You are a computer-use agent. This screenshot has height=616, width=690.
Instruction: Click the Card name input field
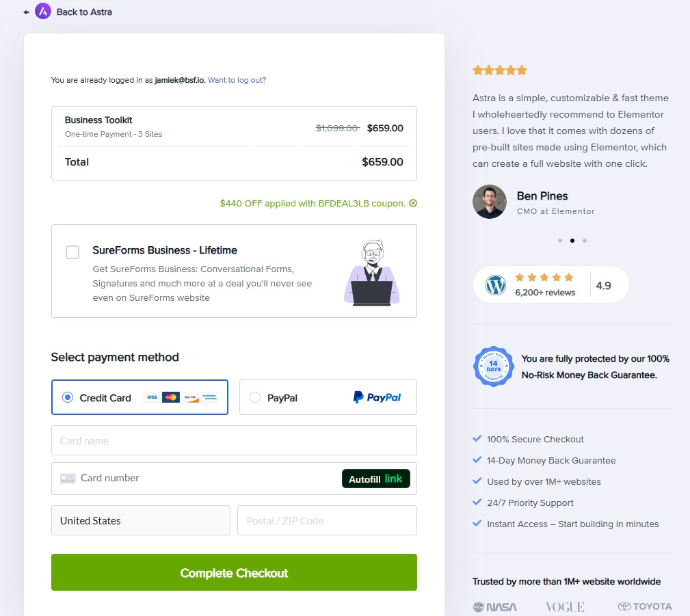234,440
